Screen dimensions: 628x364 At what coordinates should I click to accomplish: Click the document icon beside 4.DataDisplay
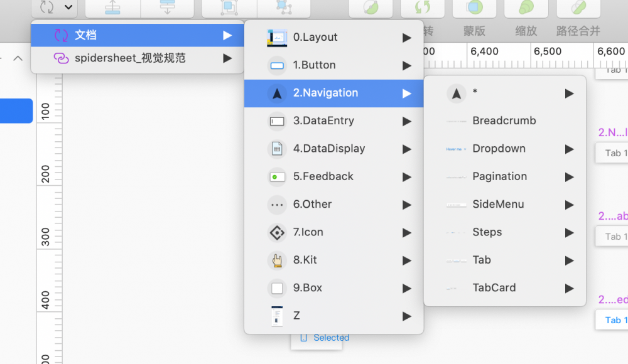tap(277, 149)
